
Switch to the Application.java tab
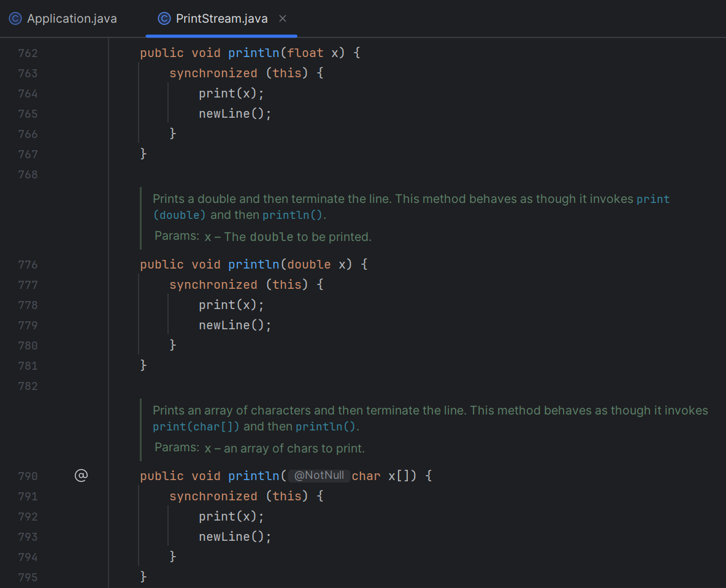[63, 18]
